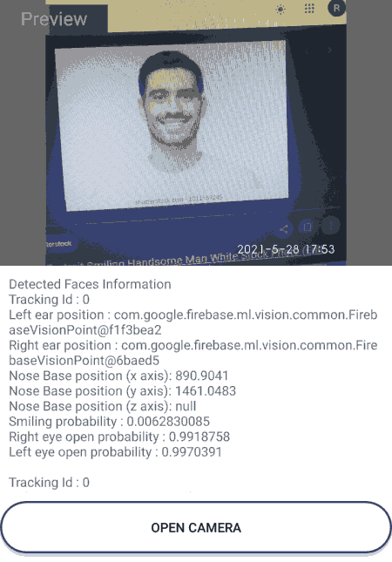Image resolution: width=392 pixels, height=562 pixels.
Task: Click the brightness sun icon at top
Action: (280, 10)
